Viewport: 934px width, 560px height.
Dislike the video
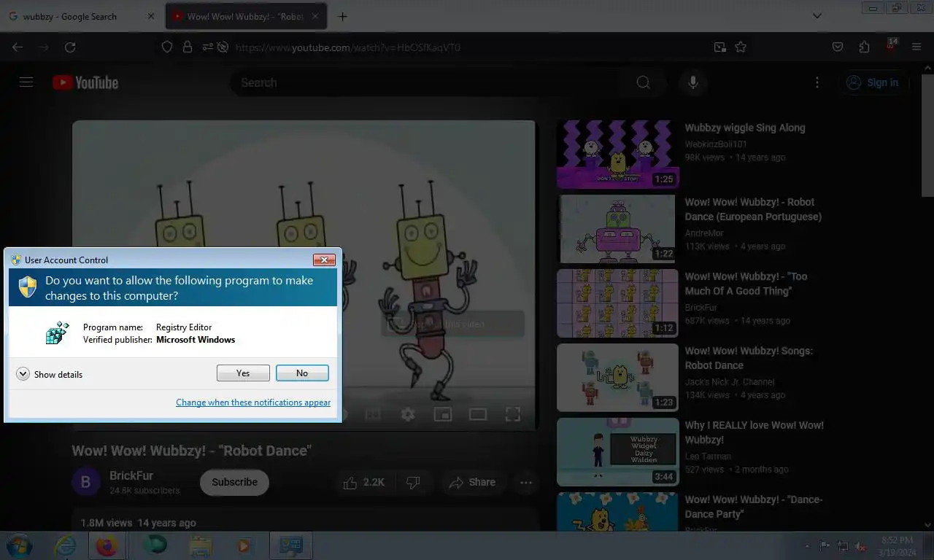(x=414, y=482)
